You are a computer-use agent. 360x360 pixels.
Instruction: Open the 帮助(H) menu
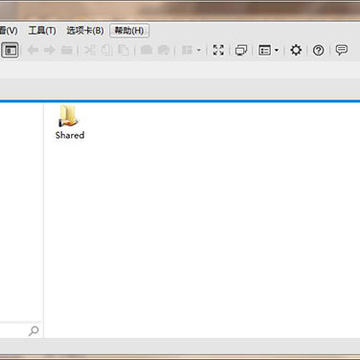point(129,31)
